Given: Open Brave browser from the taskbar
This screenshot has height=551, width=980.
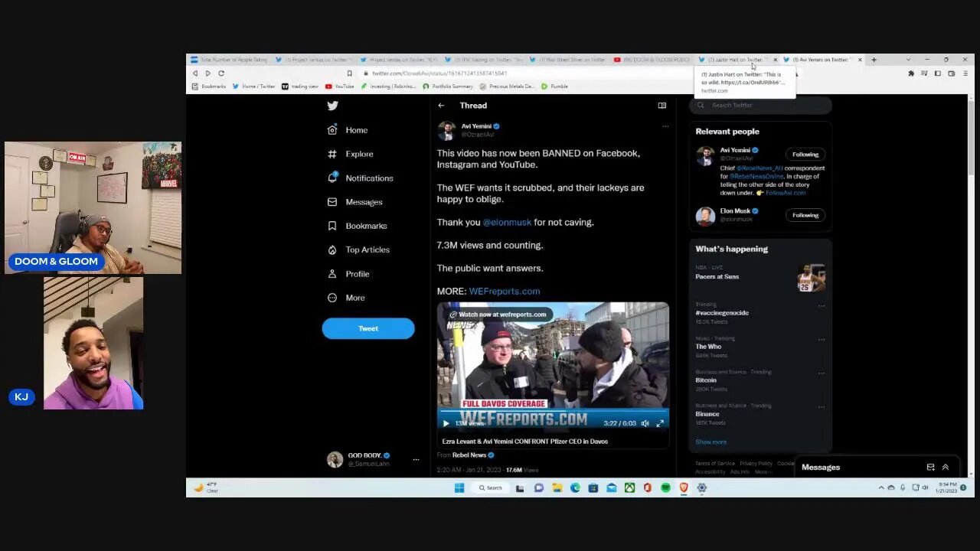Looking at the screenshot, I should pyautogui.click(x=684, y=487).
